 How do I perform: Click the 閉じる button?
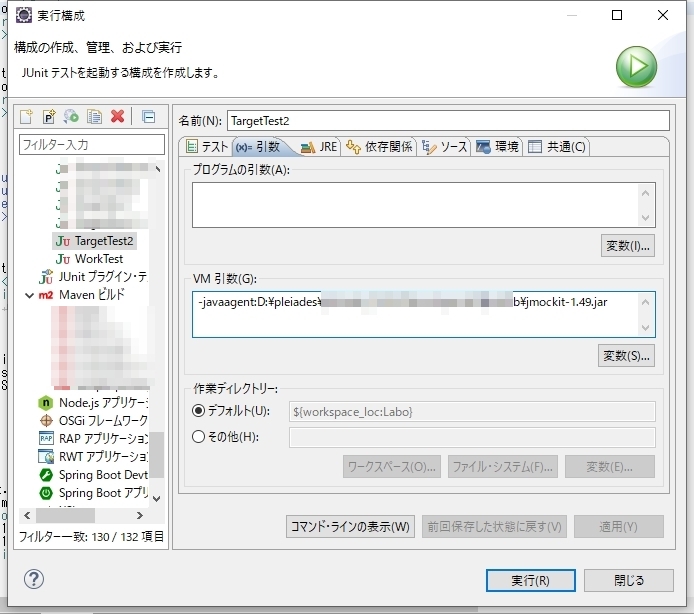pos(629,580)
